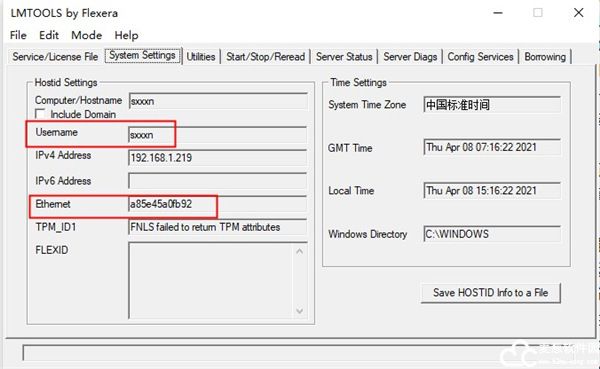The height and width of the screenshot is (369, 600).
Task: Click the FLEXID list scroll up arrow
Action: point(300,251)
